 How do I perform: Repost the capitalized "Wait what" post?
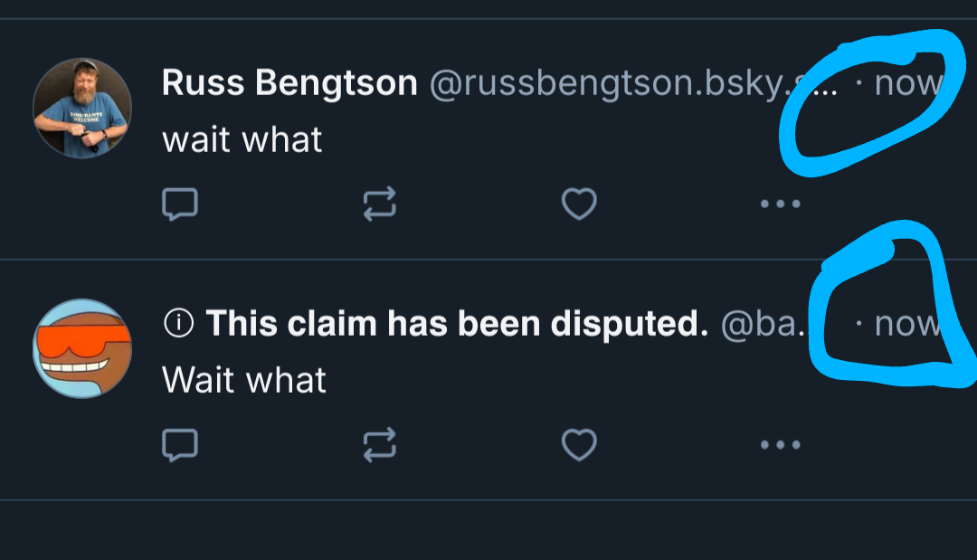(380, 444)
